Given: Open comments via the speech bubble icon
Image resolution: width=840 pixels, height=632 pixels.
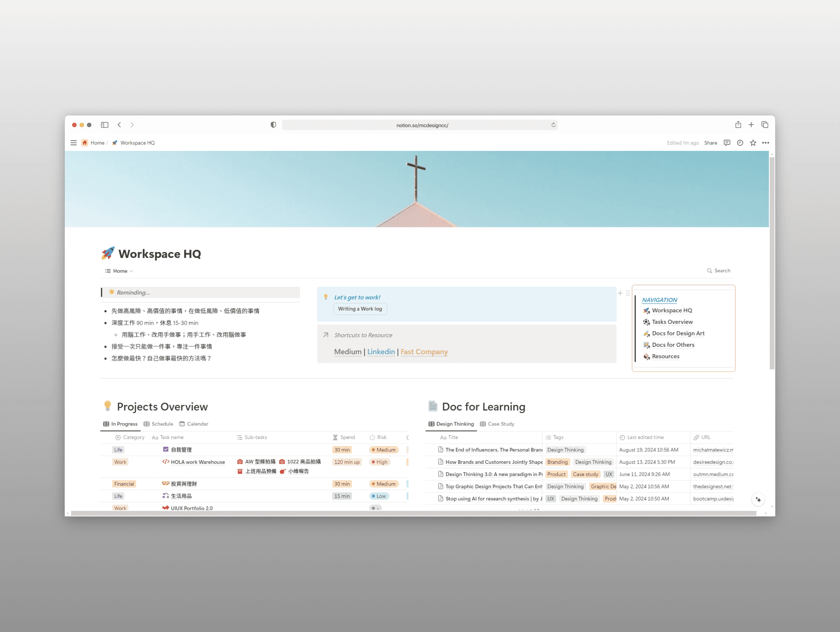Looking at the screenshot, I should [x=727, y=143].
